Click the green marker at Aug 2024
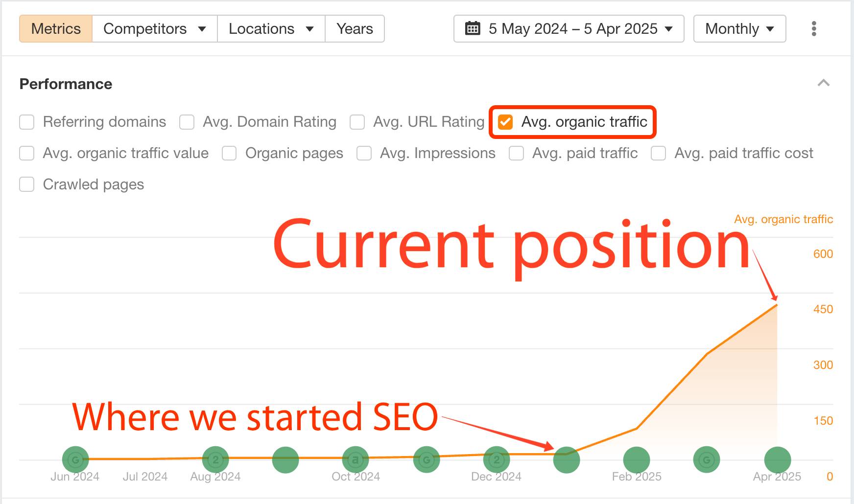This screenshot has width=854, height=504. pos(215,459)
